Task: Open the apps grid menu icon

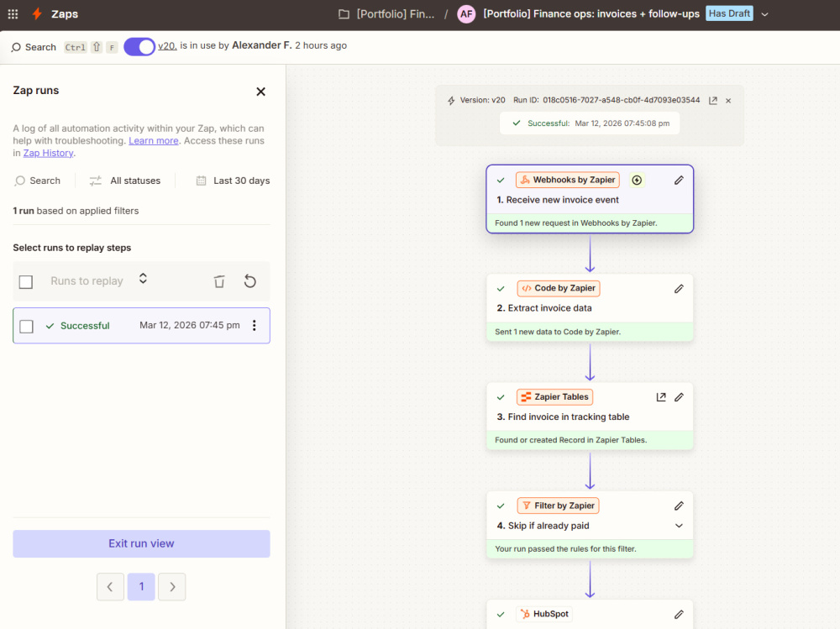Action: 13,14
